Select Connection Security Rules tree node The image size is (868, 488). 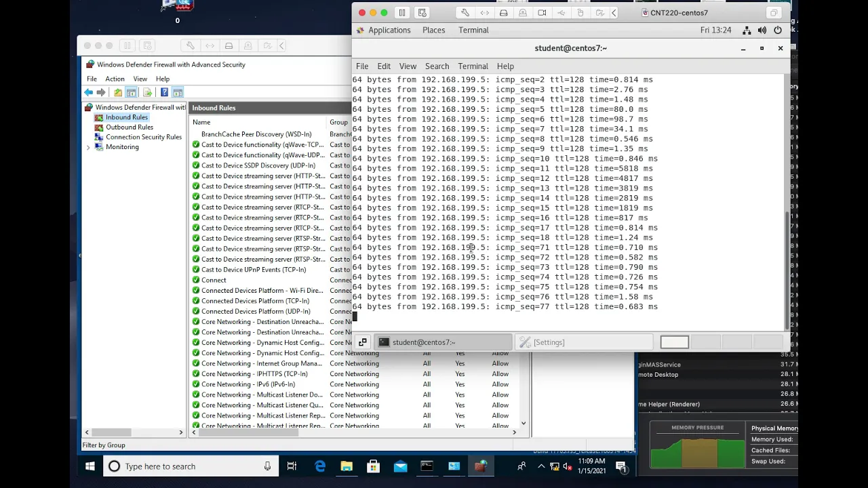click(143, 137)
